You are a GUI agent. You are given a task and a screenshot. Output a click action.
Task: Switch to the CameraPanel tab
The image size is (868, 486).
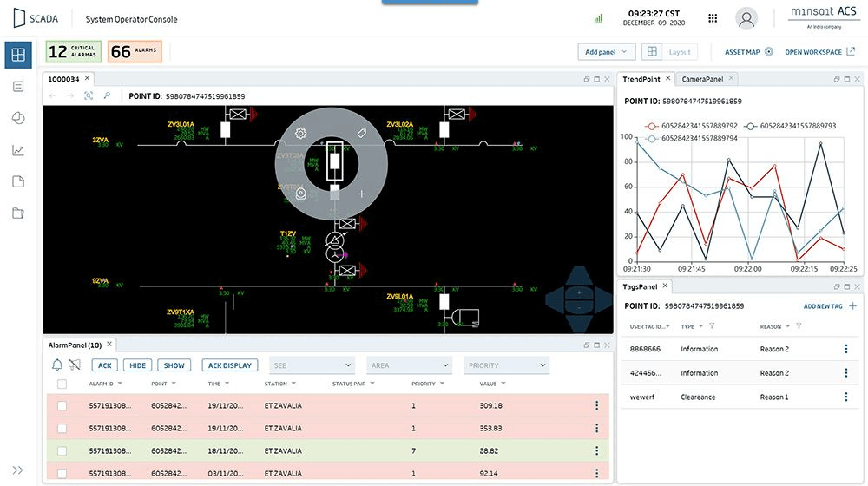[x=702, y=79]
